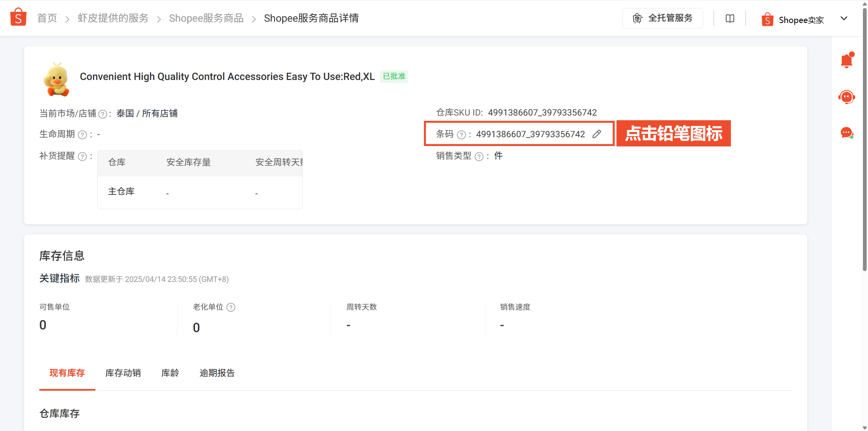This screenshot has height=431, width=868.
Task: Click the 关键指标 heading
Action: click(x=59, y=278)
